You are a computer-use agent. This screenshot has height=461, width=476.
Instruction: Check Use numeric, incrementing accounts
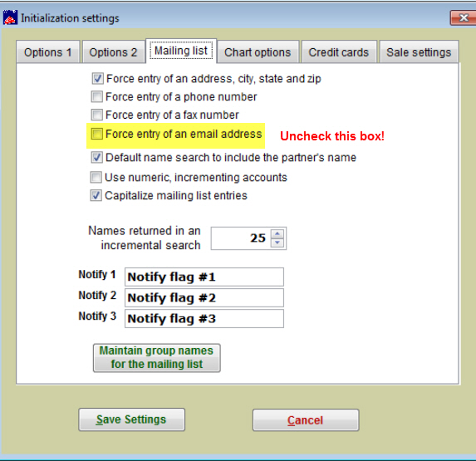tap(96, 177)
